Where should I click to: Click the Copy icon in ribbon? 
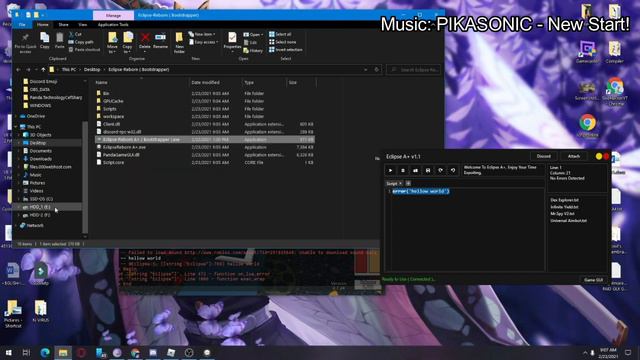[x=44, y=41]
